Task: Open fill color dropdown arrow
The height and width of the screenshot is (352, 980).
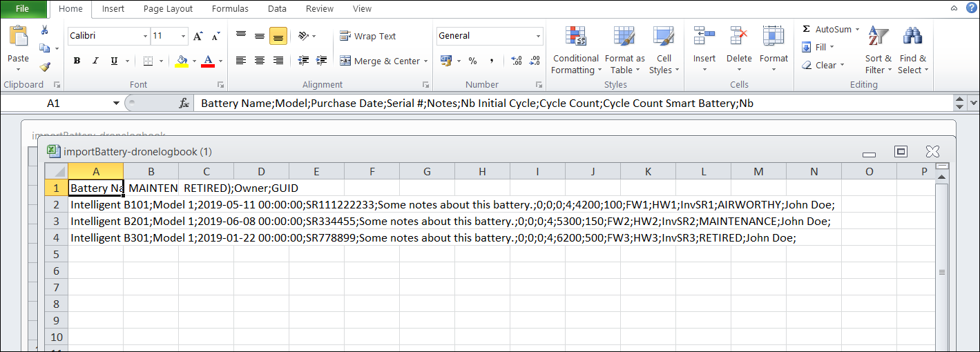Action: (194, 61)
